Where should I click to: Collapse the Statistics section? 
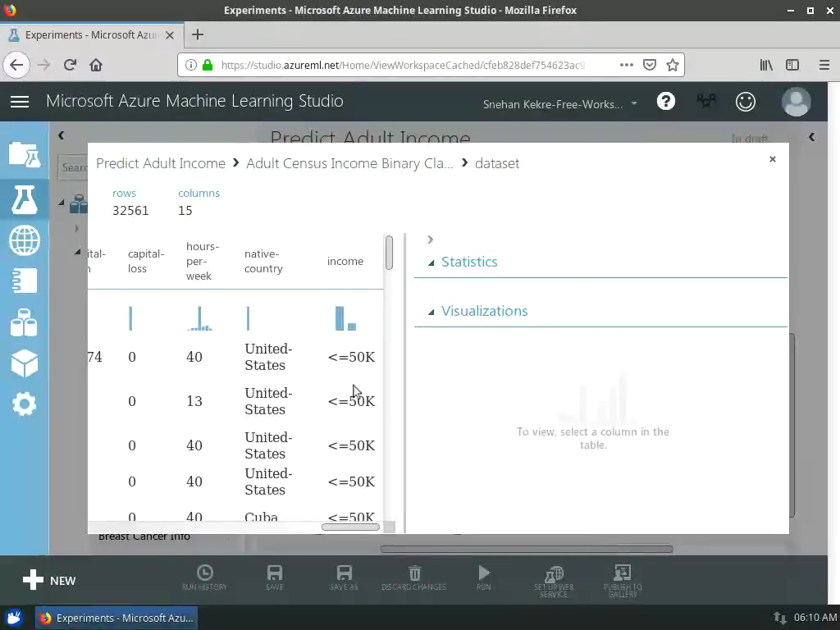tap(431, 262)
